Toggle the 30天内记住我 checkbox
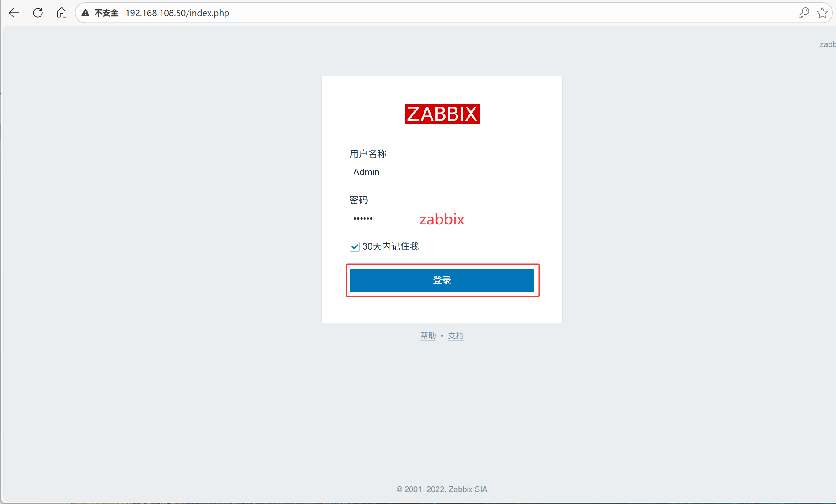 tap(354, 246)
